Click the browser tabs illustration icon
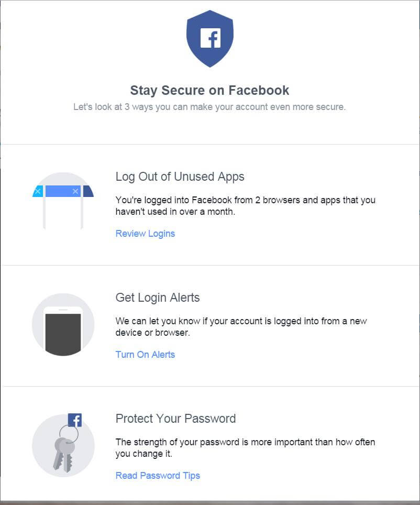Image resolution: width=420 pixels, height=505 pixels. (x=63, y=203)
